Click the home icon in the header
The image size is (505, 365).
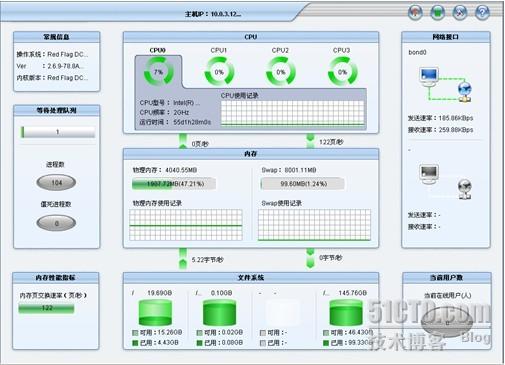415,13
